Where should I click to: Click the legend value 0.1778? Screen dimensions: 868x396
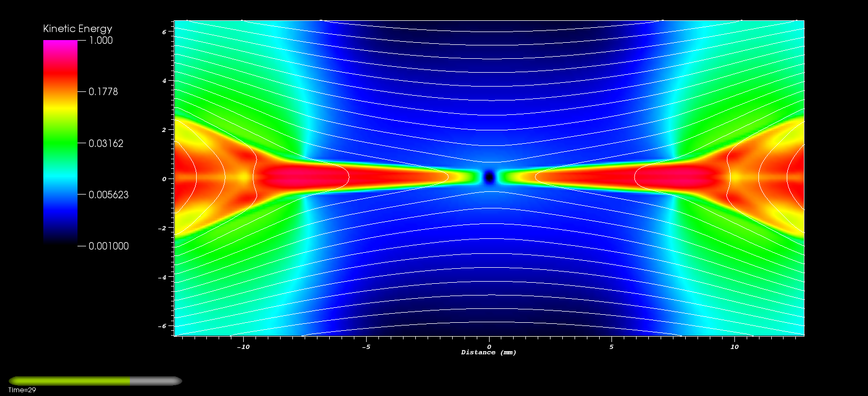[103, 91]
